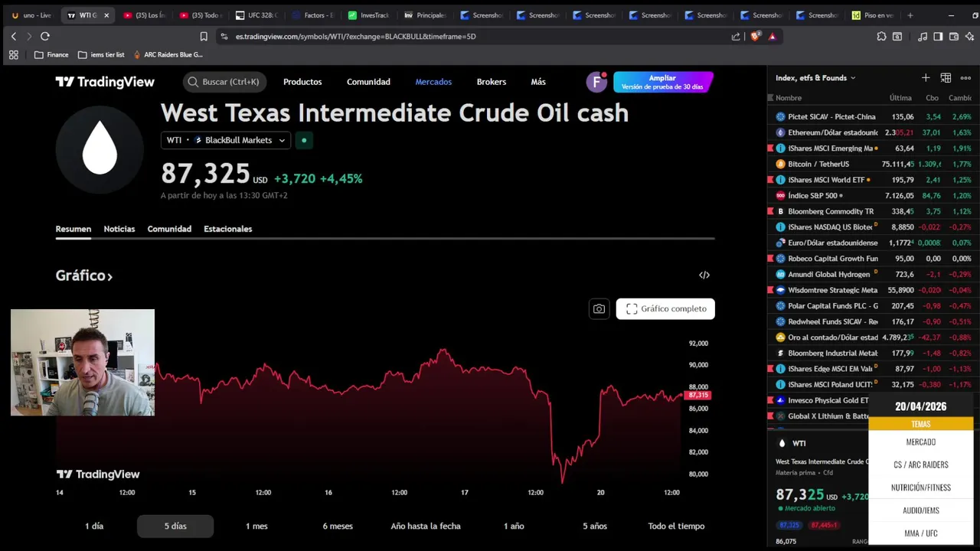Viewport: 980px width, 551px height.
Task: Open the Finance bookmarks folder
Action: [51, 54]
